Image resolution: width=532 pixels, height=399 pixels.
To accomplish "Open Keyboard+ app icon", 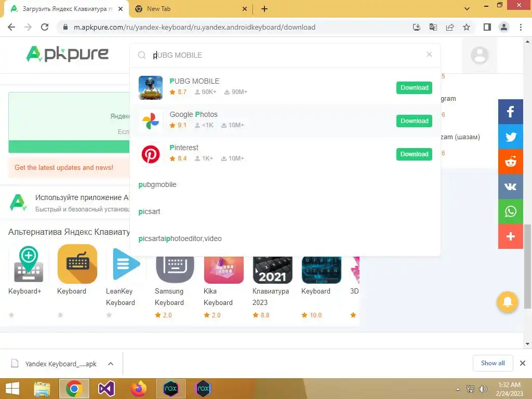I will 29,264.
